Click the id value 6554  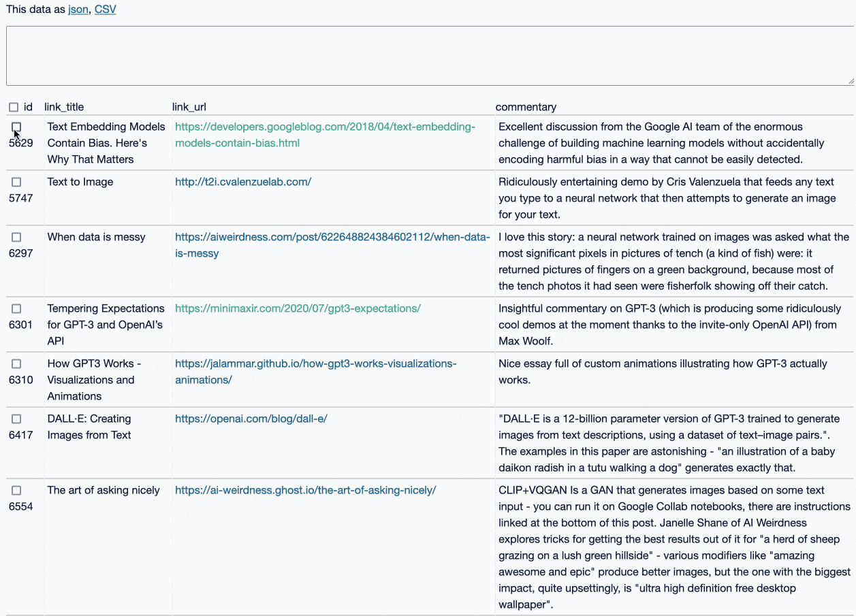click(x=21, y=506)
